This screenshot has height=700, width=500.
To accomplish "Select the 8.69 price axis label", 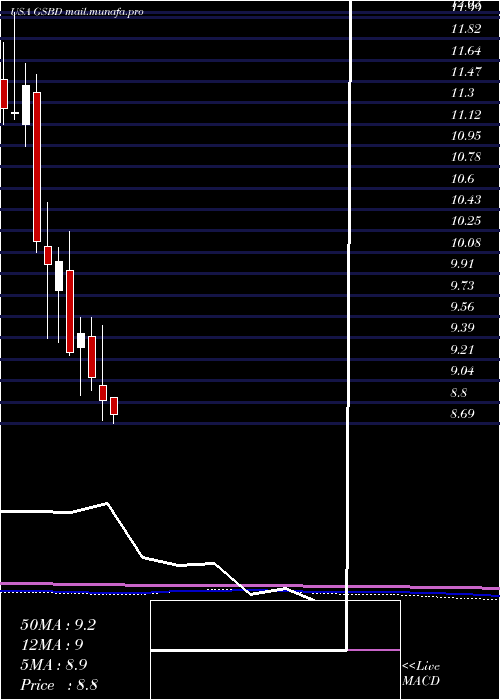I will tap(463, 414).
